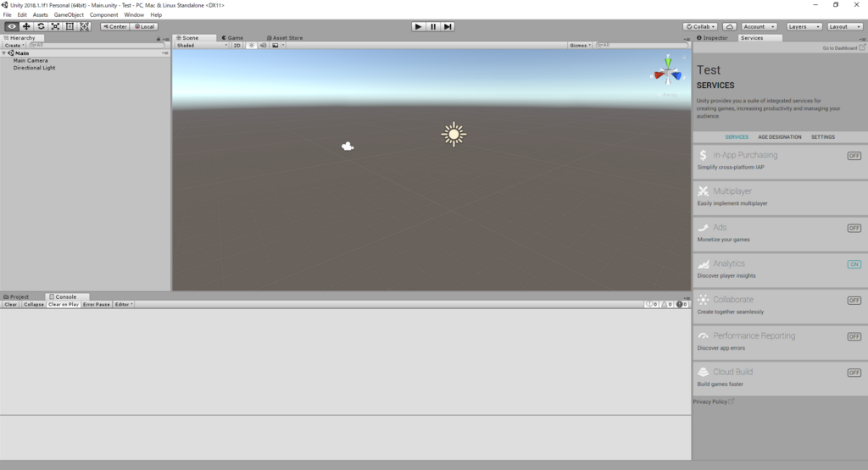The image size is (868, 470).
Task: Select Directional Light in Hierarchy
Action: click(34, 68)
